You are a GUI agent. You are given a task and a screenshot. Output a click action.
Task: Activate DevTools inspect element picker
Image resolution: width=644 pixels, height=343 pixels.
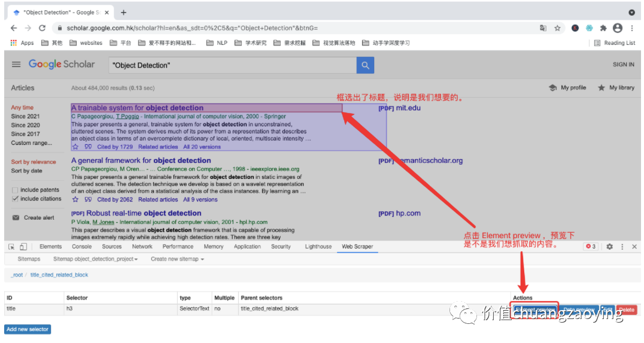pyautogui.click(x=11, y=247)
